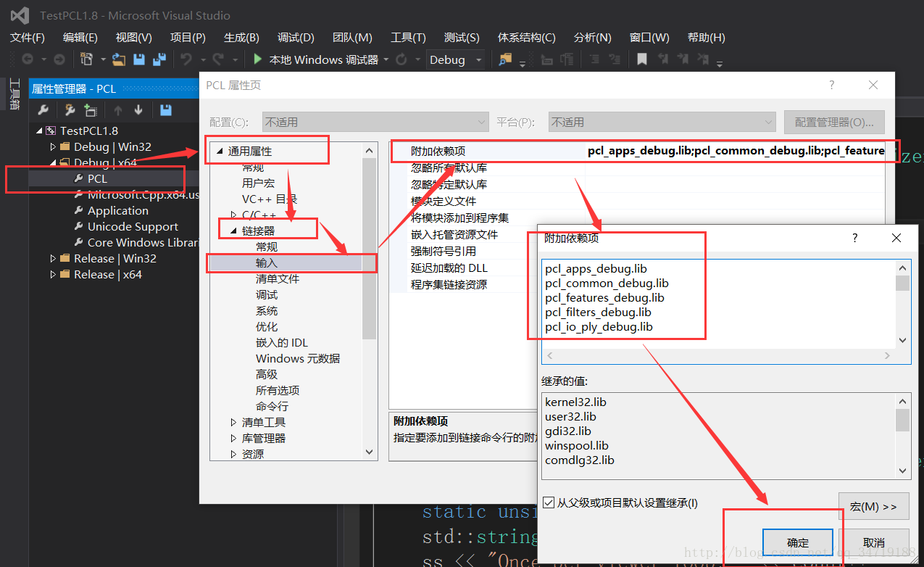Click 取消 in the 附加依赖项 dialog
This screenshot has width=924, height=567.
click(x=874, y=542)
